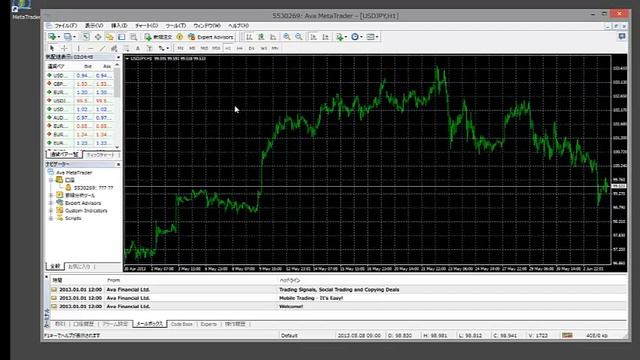Switch chart to Candlesticks mode
Image resolution: width=640 pixels, height=360 pixels.
pyautogui.click(x=261, y=37)
